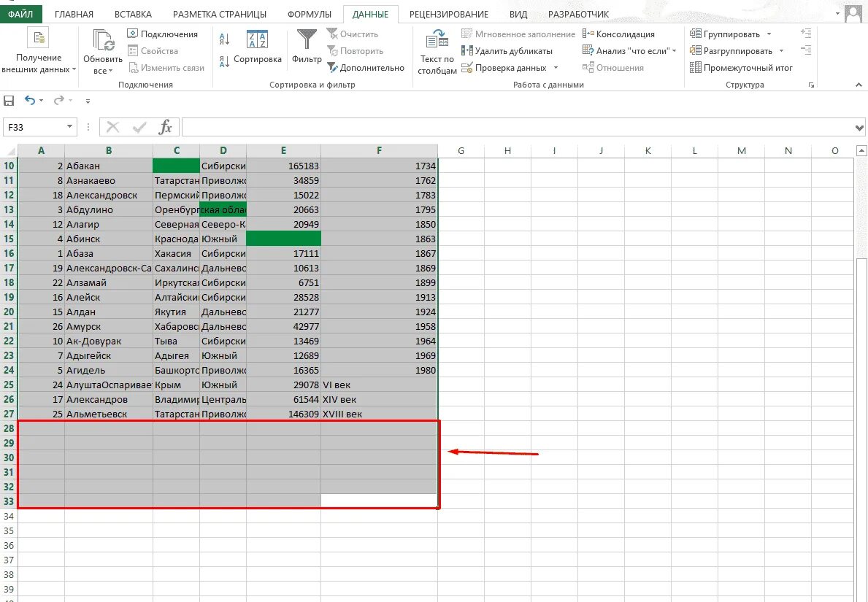Open Дополнительно advanced filter
This screenshot has width=868, height=602.
(366, 68)
